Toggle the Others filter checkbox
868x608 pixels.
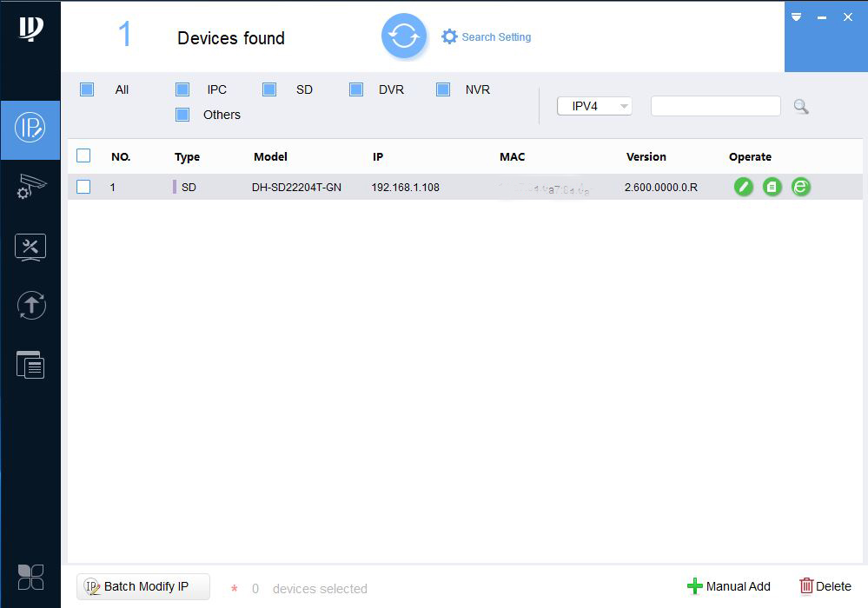182,115
